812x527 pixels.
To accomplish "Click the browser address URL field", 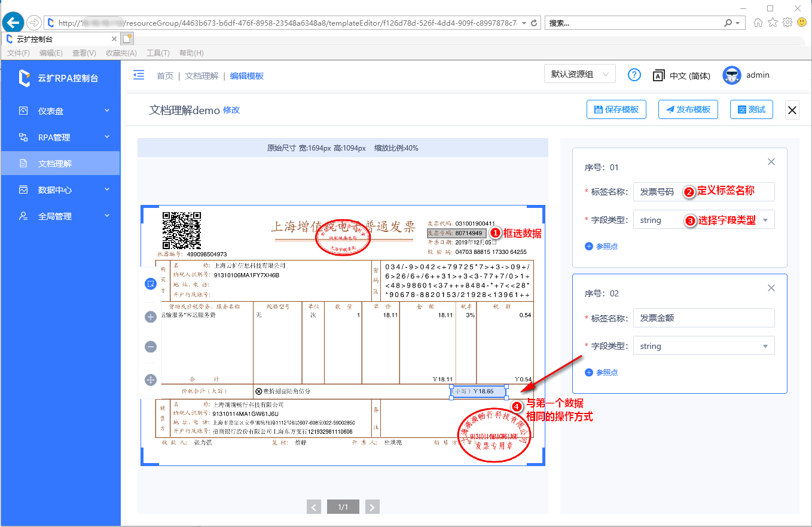I will coord(287,23).
